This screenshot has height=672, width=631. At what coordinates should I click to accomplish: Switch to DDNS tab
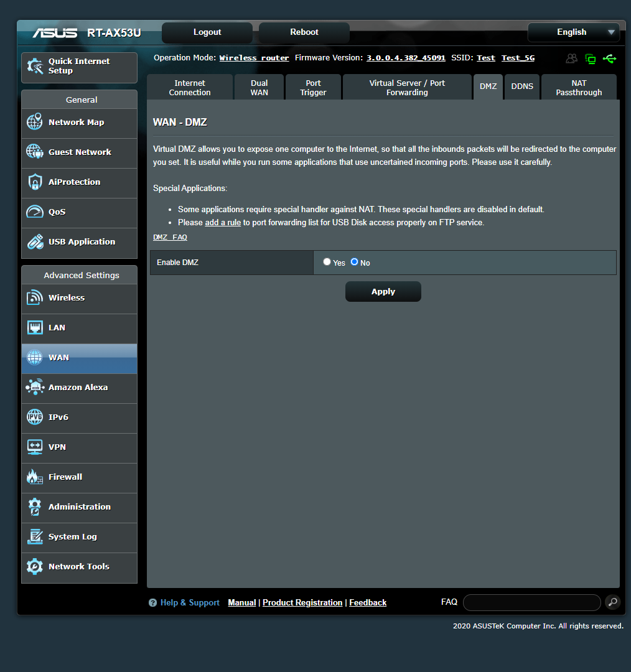[522, 86]
